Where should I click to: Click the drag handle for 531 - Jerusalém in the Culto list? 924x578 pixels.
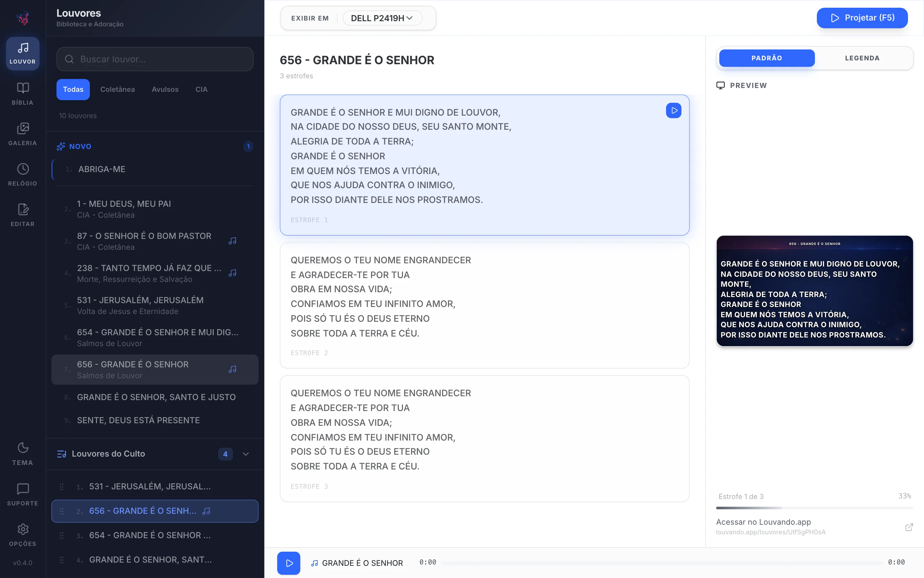click(62, 486)
